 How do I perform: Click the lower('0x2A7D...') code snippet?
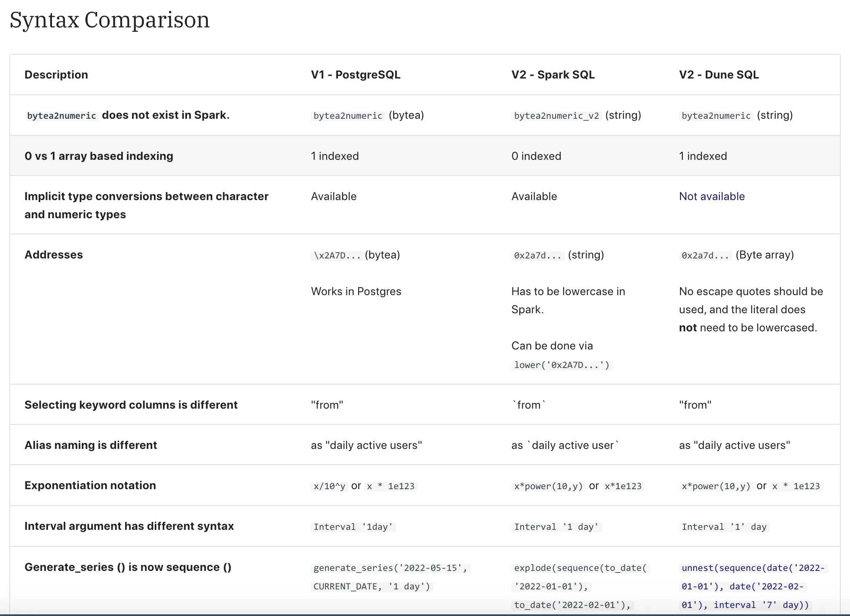[x=562, y=365]
